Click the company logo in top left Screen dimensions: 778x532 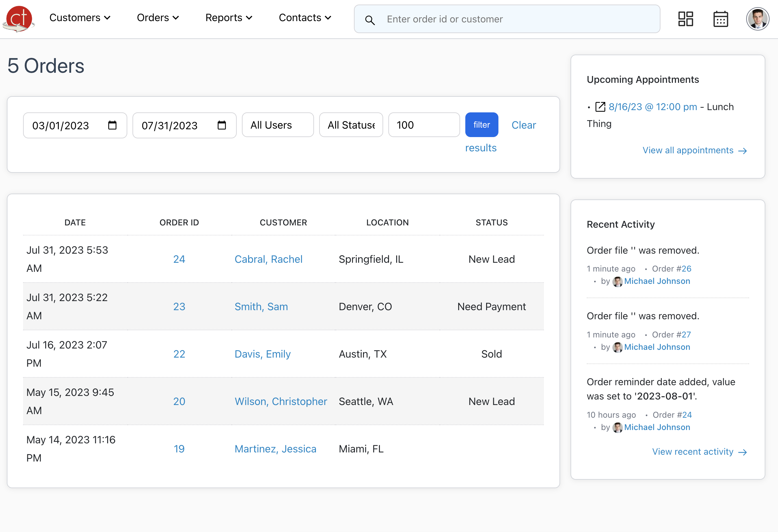coord(19,19)
